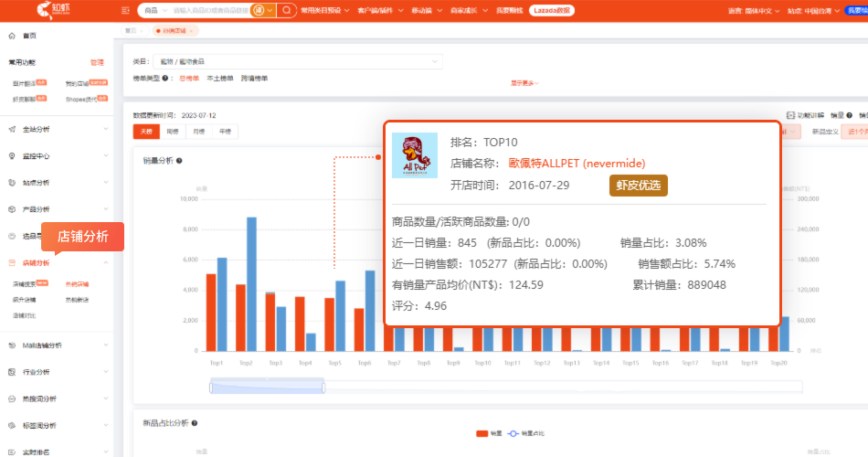Screen dimensions: 868x457
Task: Click the 全站分析 sidebar icon
Action: tap(12, 130)
